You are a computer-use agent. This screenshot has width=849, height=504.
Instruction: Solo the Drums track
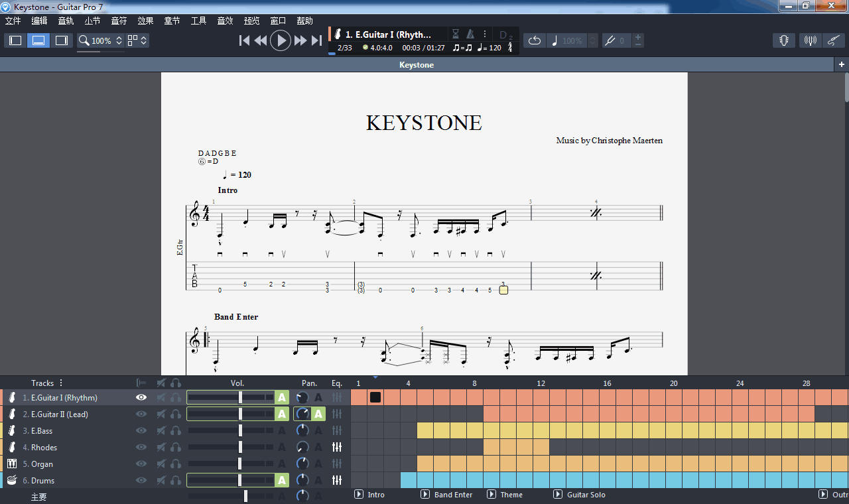[x=176, y=480]
